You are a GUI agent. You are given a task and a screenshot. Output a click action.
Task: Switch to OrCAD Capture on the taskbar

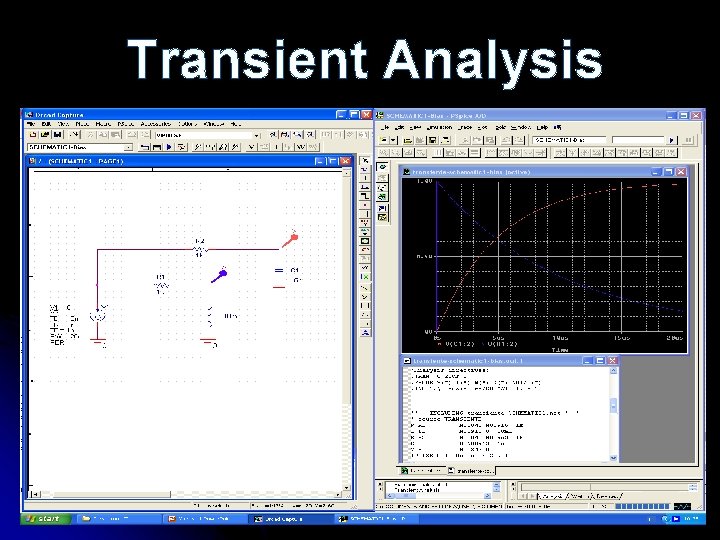(292, 519)
